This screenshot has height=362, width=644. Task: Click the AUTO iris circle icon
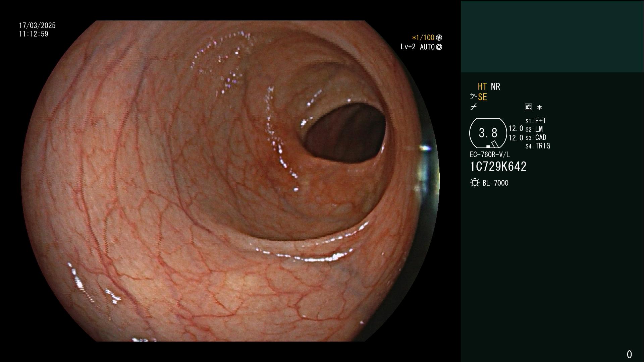(x=439, y=47)
